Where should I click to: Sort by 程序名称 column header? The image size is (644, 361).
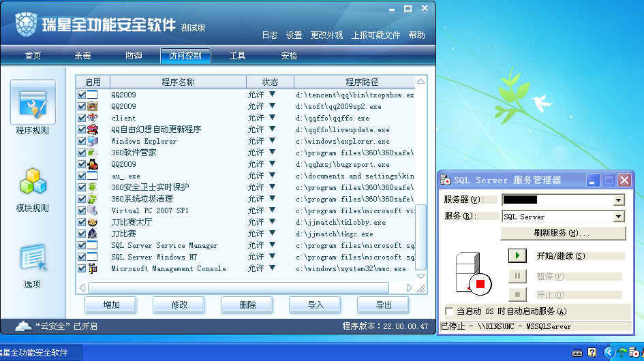(178, 82)
